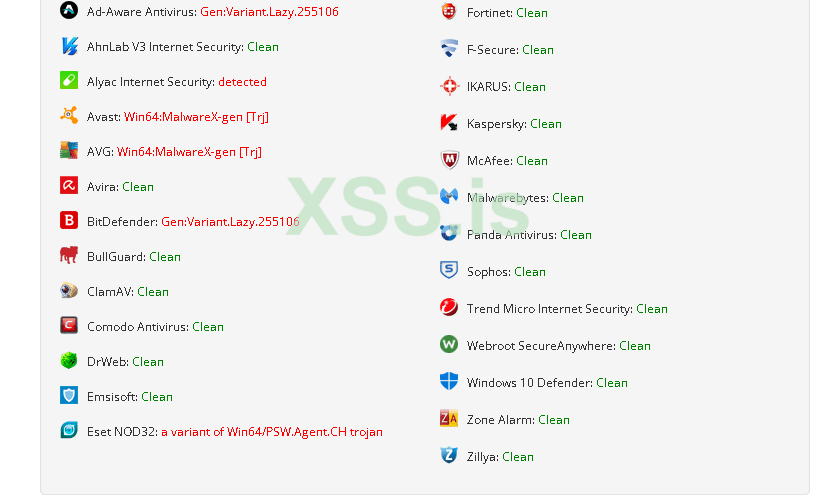Click the Webroot green W icon
This screenshot has height=502, width=815.
point(449,345)
